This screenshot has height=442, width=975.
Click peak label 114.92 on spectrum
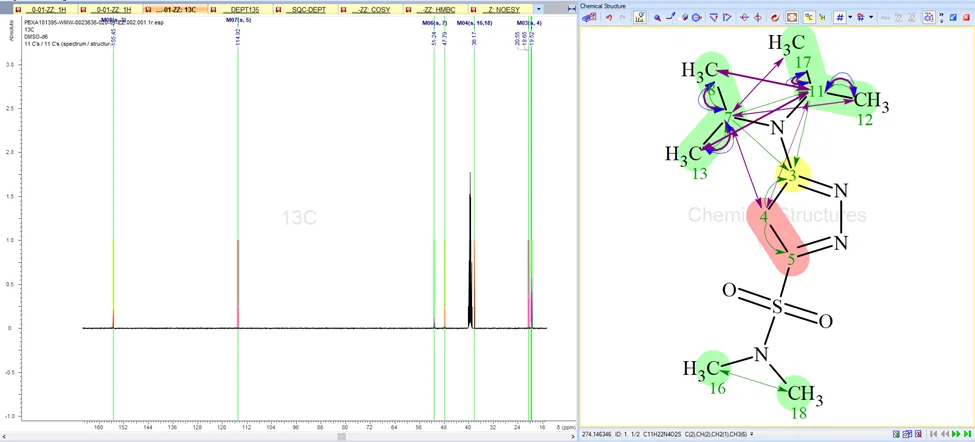238,37
